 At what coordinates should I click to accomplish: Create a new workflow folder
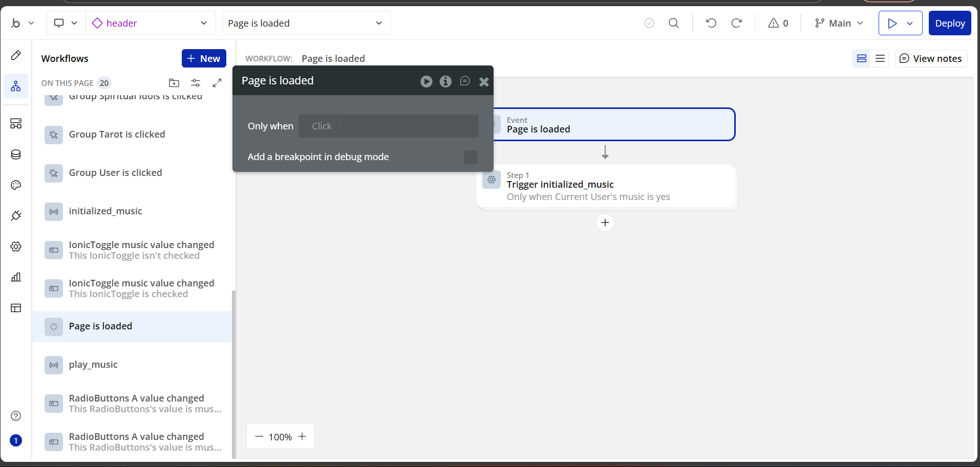pyautogui.click(x=174, y=83)
